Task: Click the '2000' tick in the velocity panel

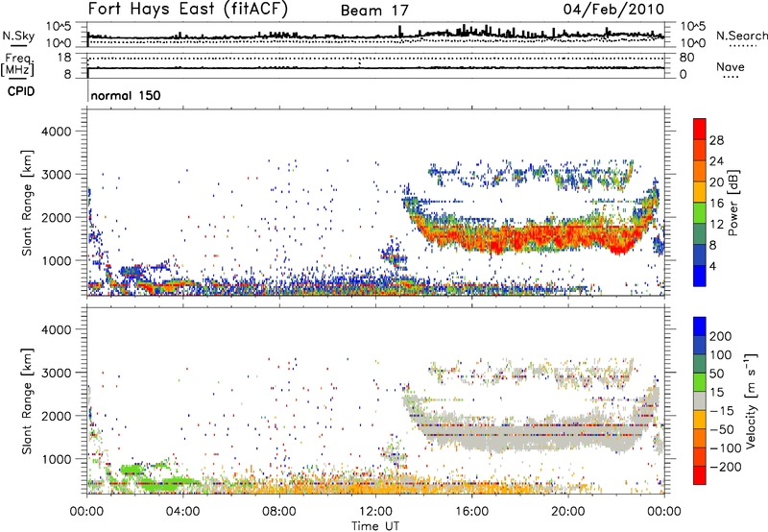Action: 57,416
